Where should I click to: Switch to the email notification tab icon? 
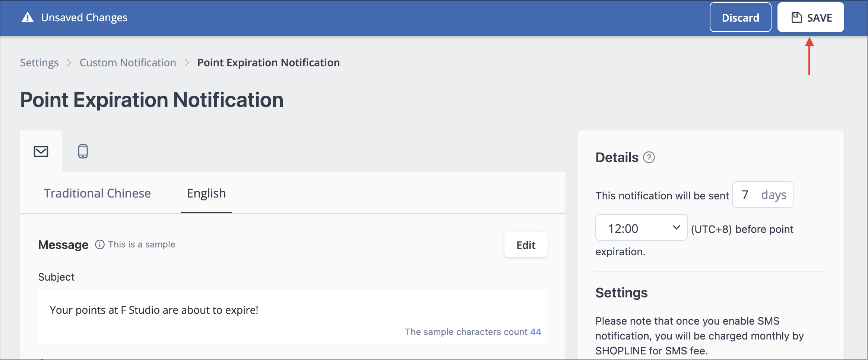coord(41,151)
